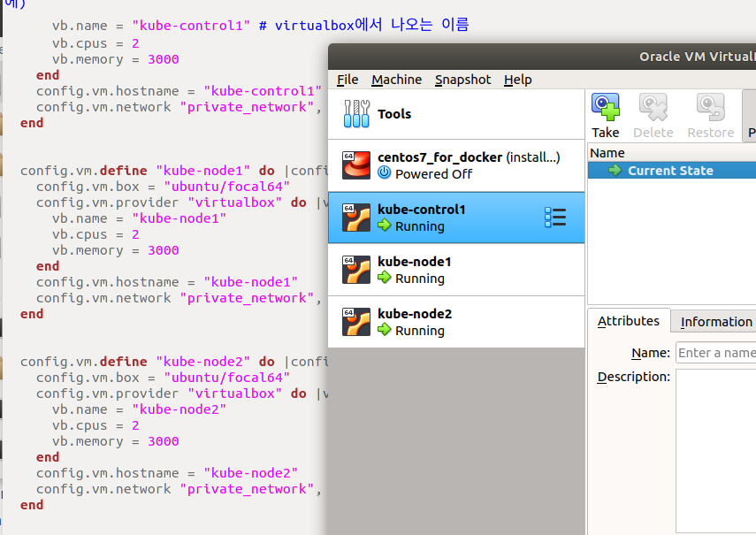Click "kube-control1" vb.name string in editor
This screenshot has width=756, height=535.
[x=191, y=26]
